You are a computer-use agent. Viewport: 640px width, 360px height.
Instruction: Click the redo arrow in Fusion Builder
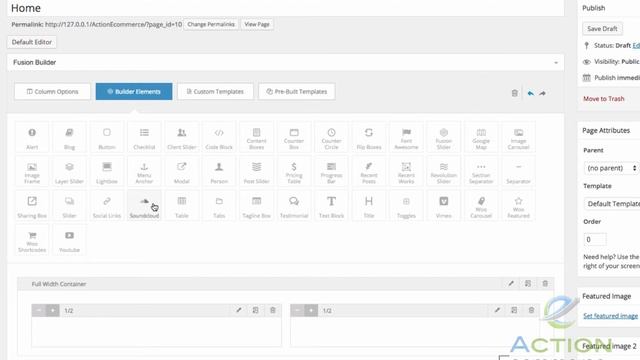pos(542,93)
